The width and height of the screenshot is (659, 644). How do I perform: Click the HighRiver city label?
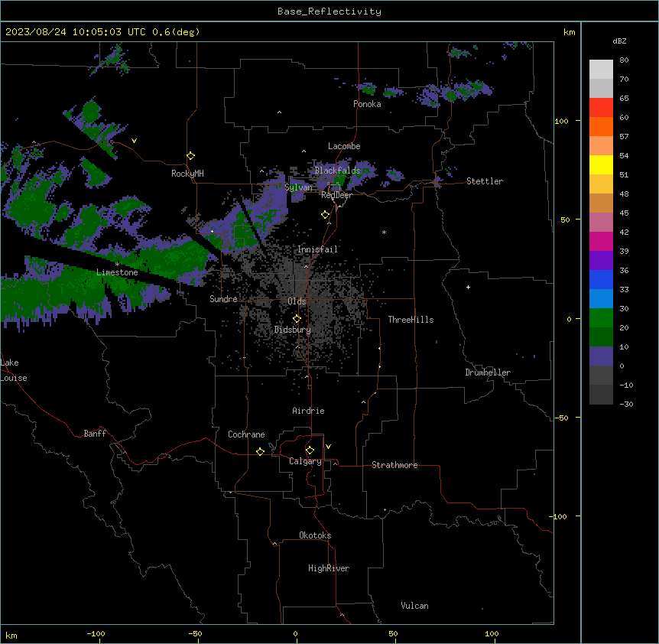pyautogui.click(x=329, y=568)
